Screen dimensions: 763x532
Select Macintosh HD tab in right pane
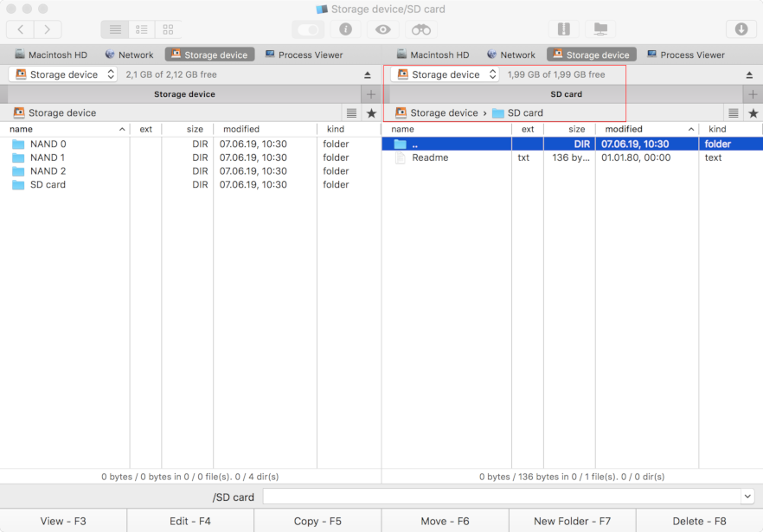[433, 54]
